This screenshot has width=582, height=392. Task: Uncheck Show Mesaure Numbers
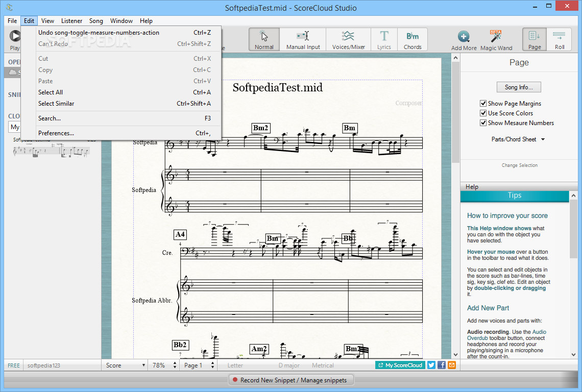(483, 122)
